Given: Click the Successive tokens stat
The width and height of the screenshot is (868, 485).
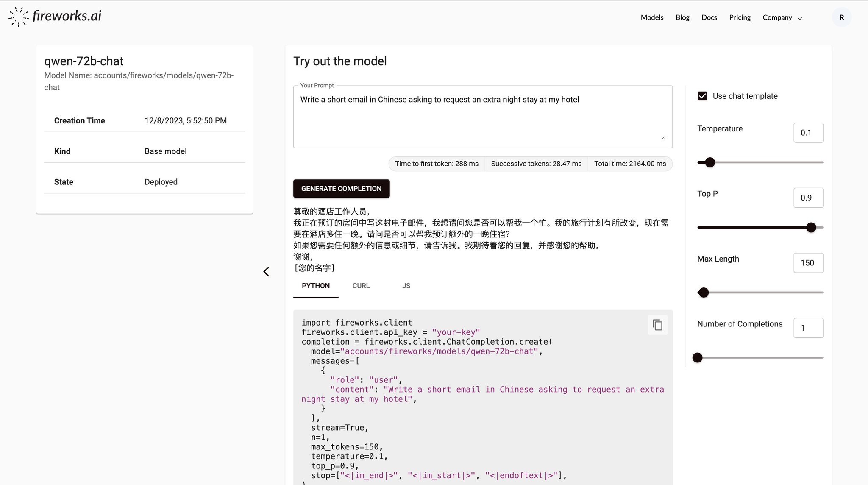Looking at the screenshot, I should (x=536, y=164).
